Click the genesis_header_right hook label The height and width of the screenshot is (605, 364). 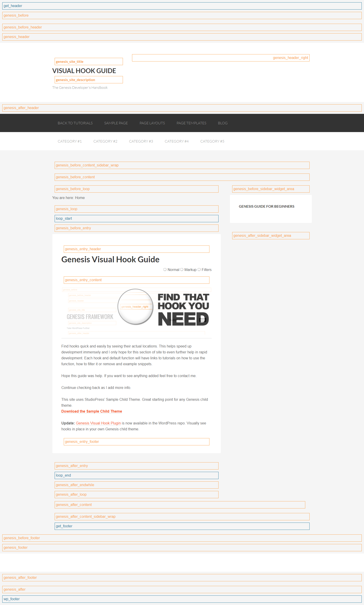(x=221, y=58)
